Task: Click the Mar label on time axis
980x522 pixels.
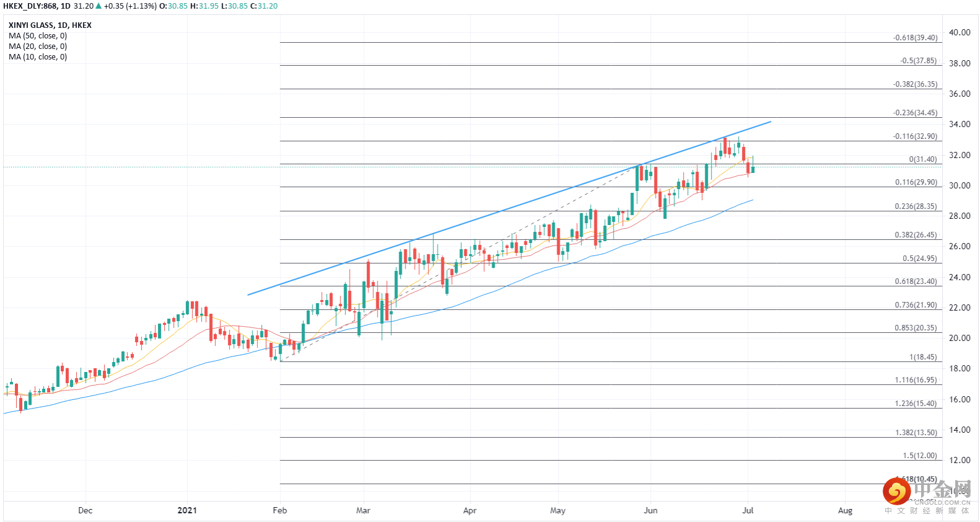Action: [363, 511]
